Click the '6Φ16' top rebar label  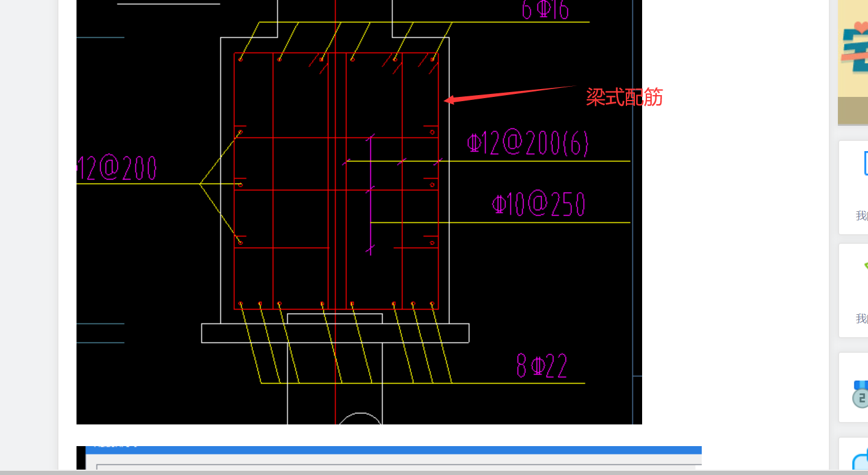545,10
